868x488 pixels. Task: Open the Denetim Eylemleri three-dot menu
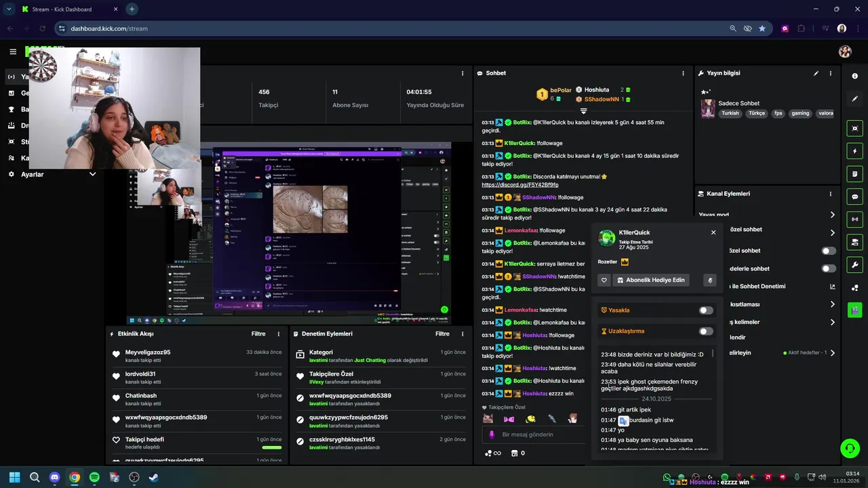pyautogui.click(x=462, y=333)
